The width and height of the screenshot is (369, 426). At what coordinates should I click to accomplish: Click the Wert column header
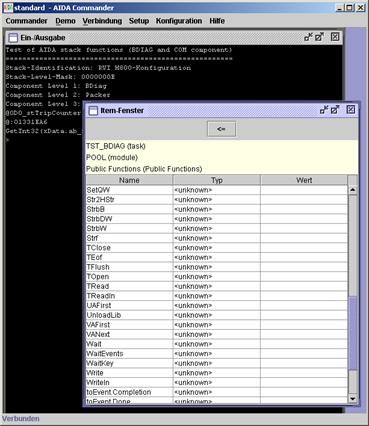(304, 180)
